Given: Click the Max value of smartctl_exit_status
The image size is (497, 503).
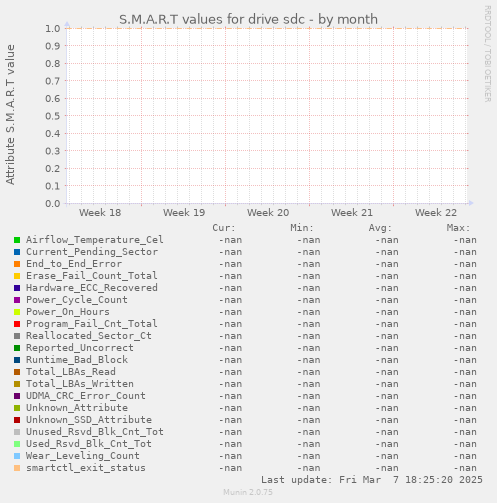Looking at the screenshot, I should [x=465, y=468].
